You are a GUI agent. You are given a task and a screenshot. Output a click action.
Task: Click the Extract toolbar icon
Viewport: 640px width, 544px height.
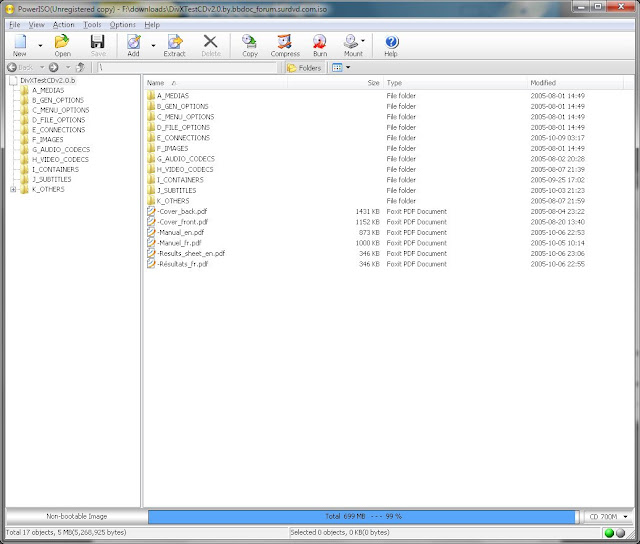pyautogui.click(x=174, y=45)
